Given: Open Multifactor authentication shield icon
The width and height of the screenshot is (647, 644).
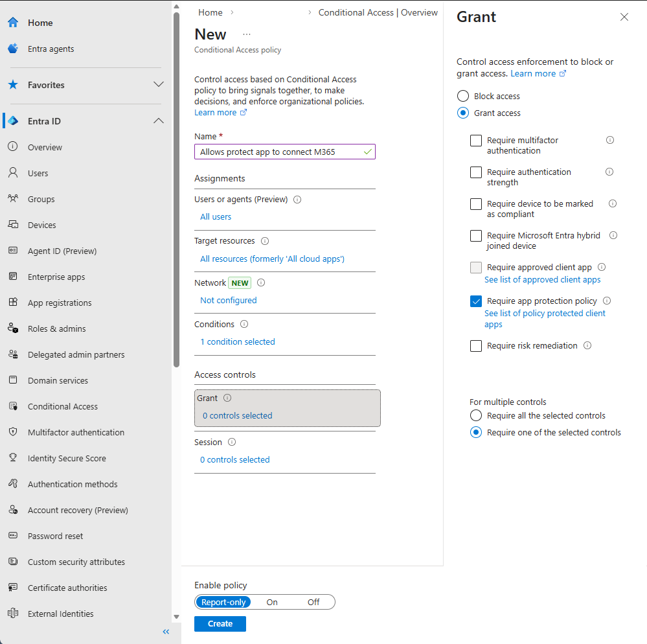Looking at the screenshot, I should click(x=13, y=432).
